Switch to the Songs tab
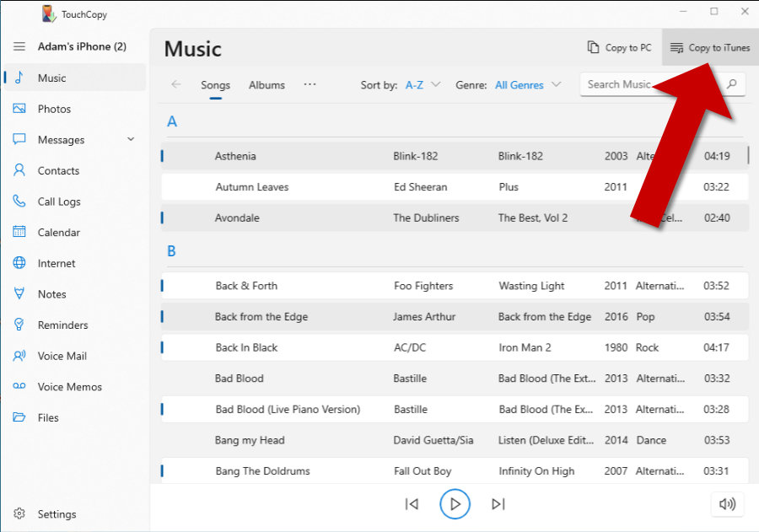Viewport: 759px width, 532px height. [x=215, y=85]
